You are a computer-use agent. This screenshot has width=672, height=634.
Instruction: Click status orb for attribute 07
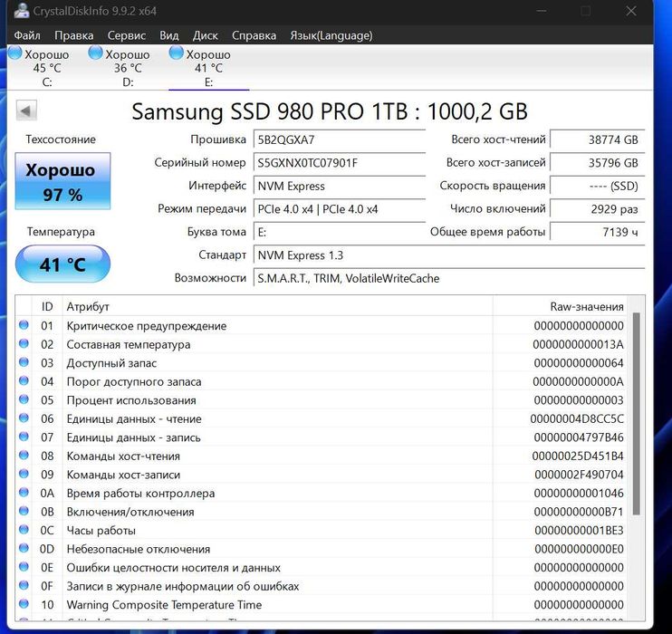click(24, 437)
